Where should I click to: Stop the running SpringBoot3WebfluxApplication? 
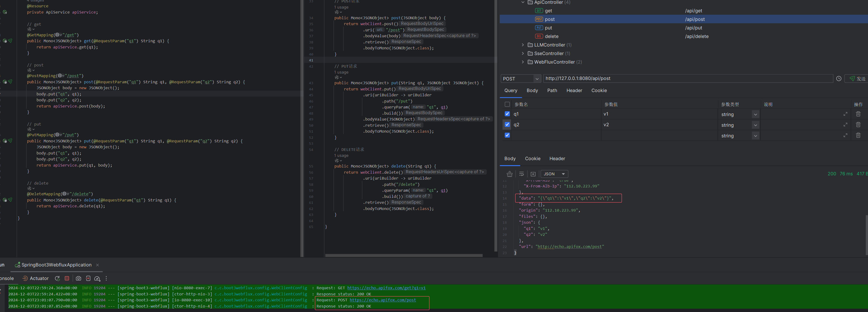point(67,278)
